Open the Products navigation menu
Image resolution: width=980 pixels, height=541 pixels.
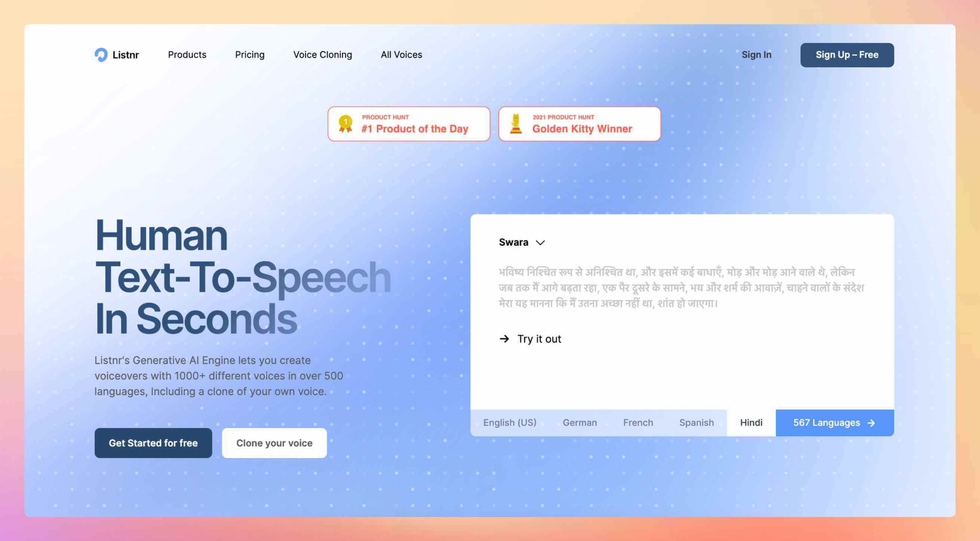187,55
